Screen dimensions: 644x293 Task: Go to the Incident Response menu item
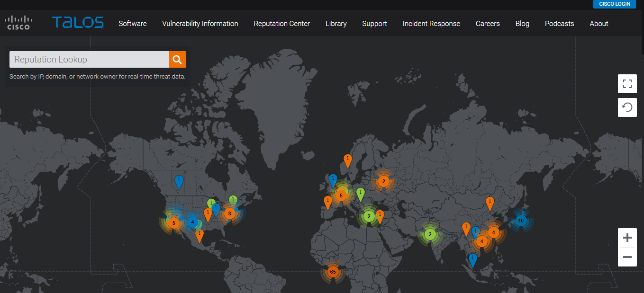431,24
